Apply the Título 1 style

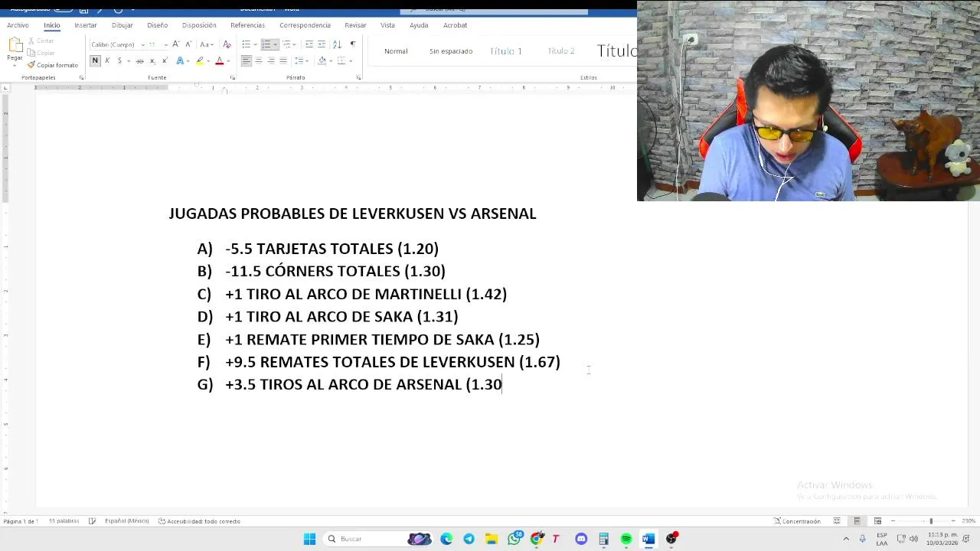pos(505,51)
